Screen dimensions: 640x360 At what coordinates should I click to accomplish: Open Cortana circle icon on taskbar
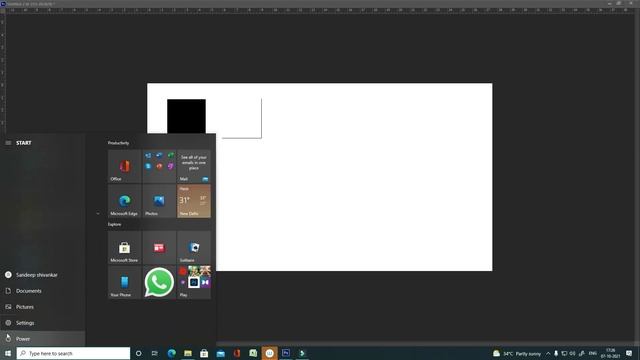[x=138, y=353]
